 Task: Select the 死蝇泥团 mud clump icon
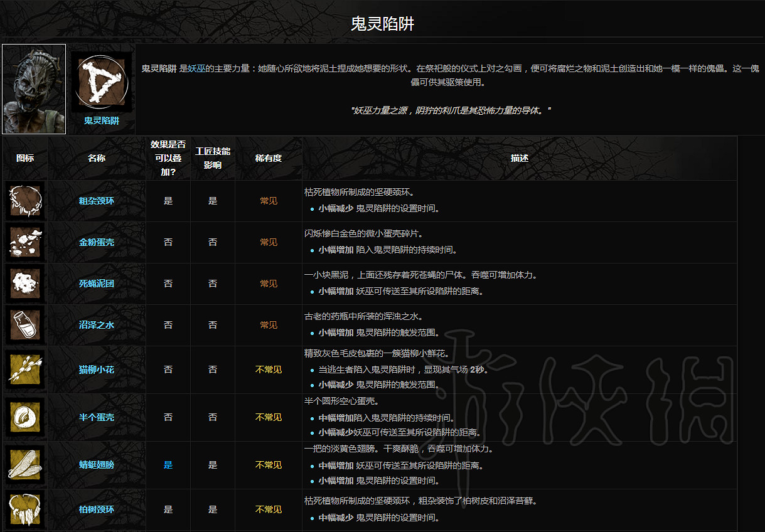24,284
